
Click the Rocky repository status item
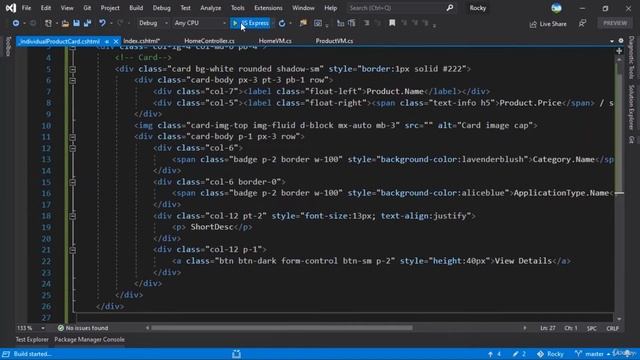click(550, 354)
